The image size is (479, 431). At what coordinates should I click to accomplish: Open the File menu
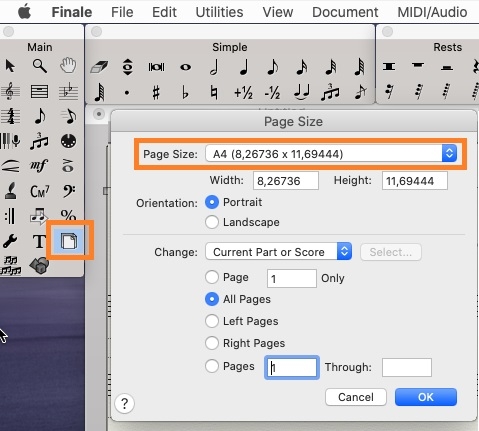coord(122,12)
